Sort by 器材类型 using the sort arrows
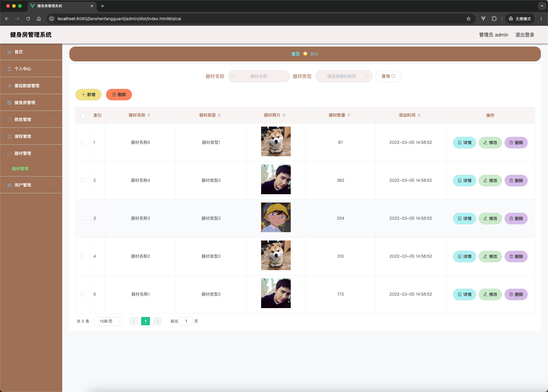This screenshot has height=392, width=548. tap(219, 115)
